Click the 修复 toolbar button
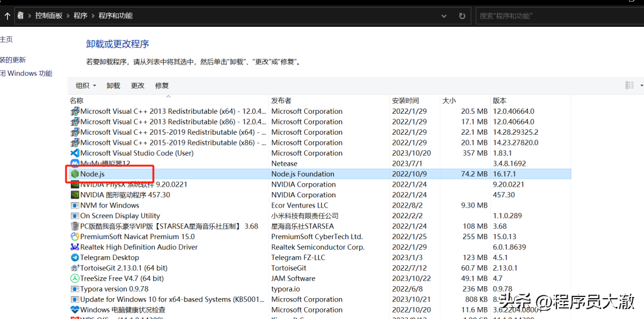 tap(162, 85)
